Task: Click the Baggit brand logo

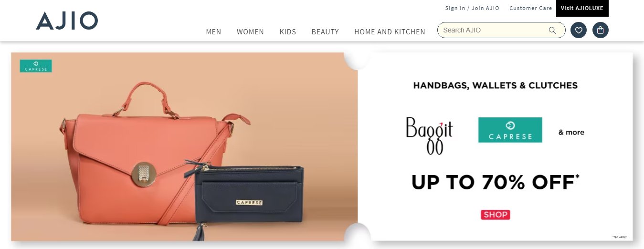Action: (429, 135)
